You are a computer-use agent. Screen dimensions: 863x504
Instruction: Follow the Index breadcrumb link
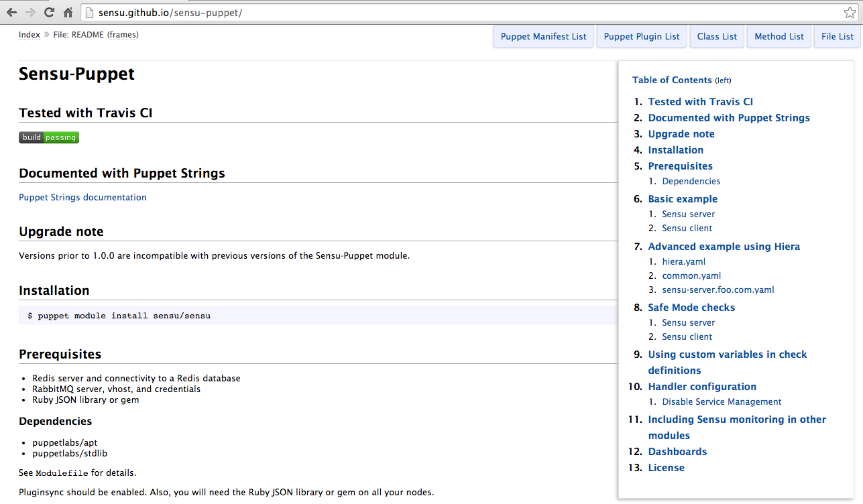[30, 35]
